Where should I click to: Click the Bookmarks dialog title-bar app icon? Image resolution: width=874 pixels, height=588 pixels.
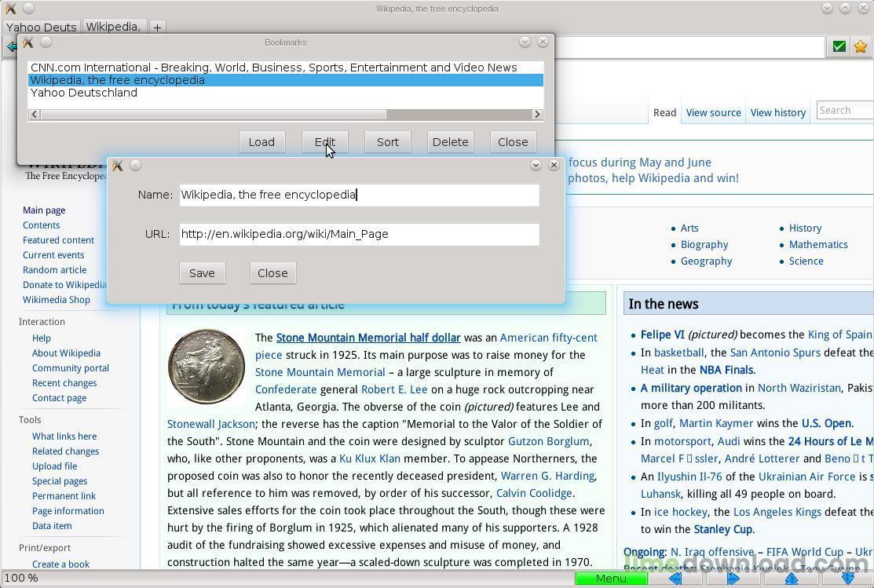(28, 42)
